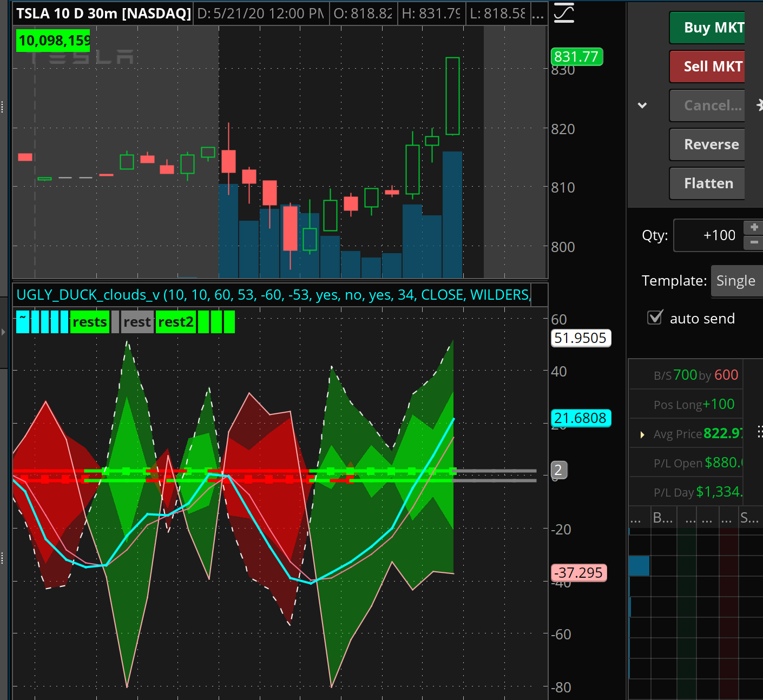The height and width of the screenshot is (700, 763).
Task: Click the Pos Long +100 row
Action: coord(686,404)
